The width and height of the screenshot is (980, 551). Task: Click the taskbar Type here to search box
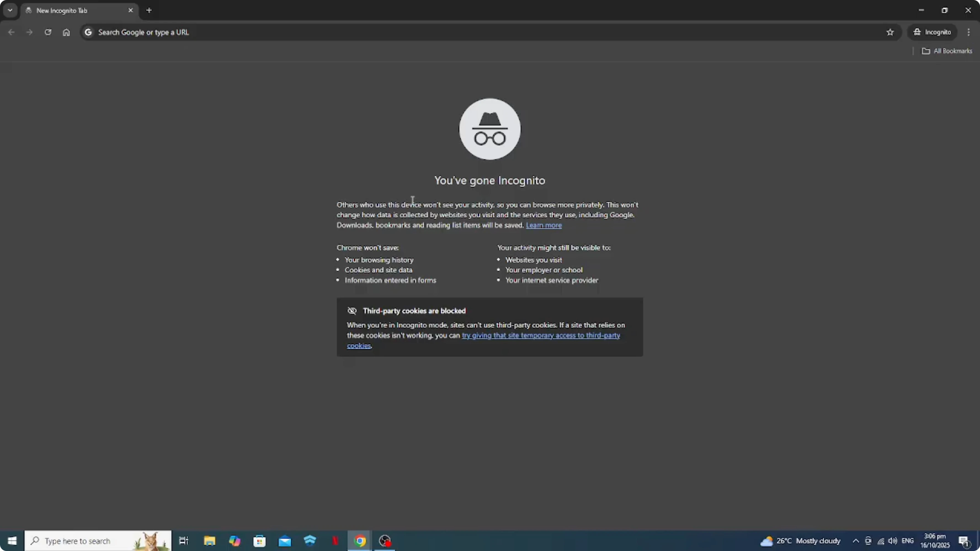(98, 541)
